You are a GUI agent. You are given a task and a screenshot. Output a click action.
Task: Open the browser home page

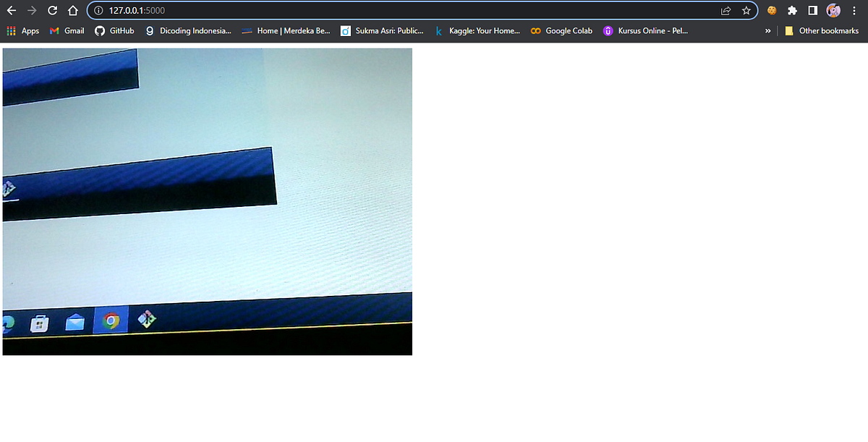tap(72, 10)
